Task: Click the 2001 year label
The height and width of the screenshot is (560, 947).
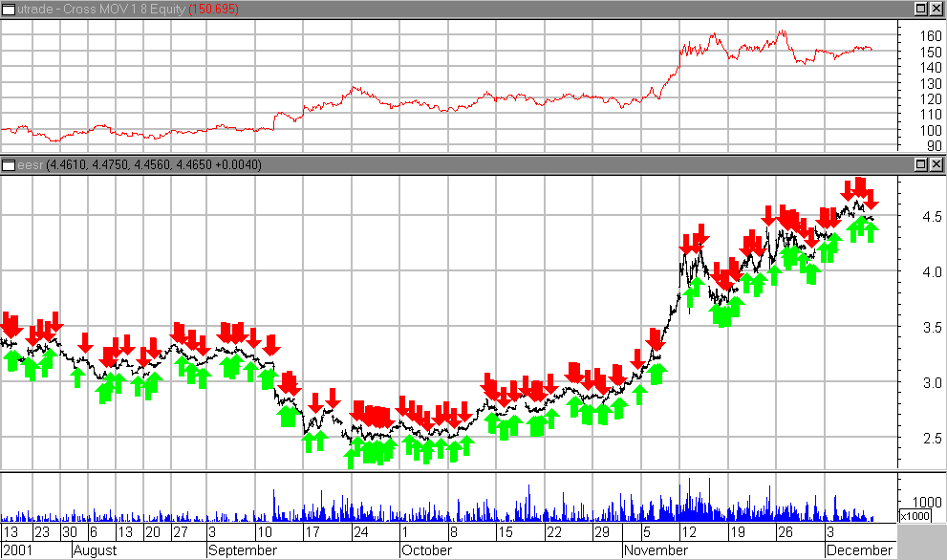Action: click(x=18, y=550)
